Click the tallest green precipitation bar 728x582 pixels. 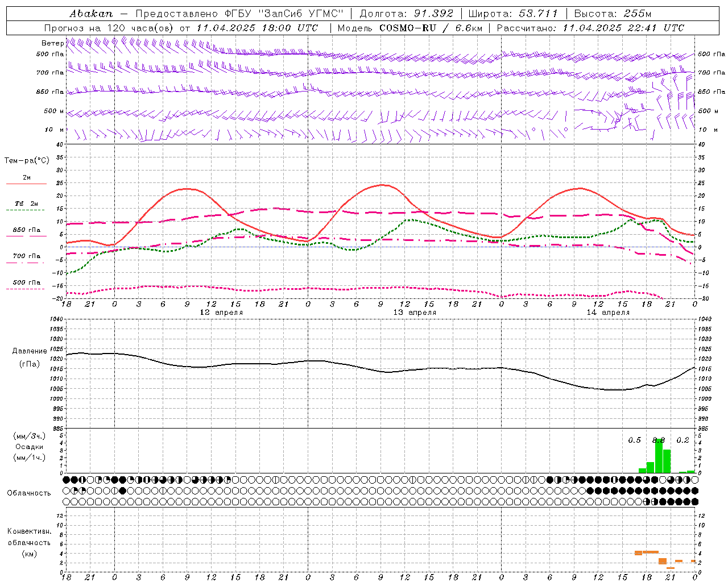click(x=659, y=456)
